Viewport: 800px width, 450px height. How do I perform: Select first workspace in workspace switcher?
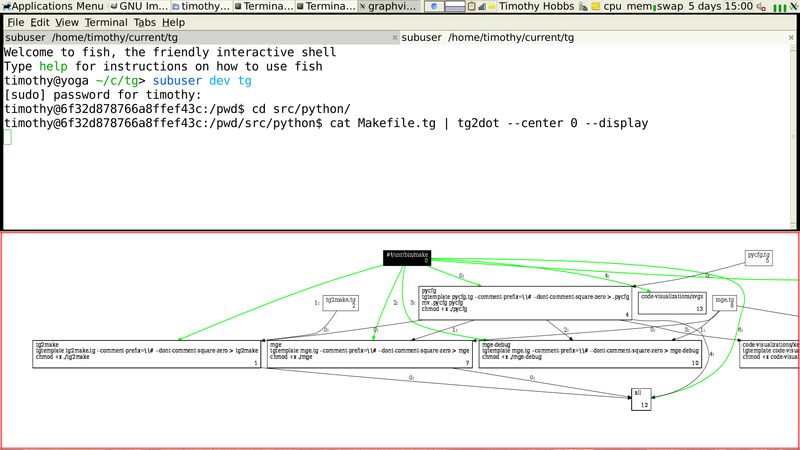[434, 6]
